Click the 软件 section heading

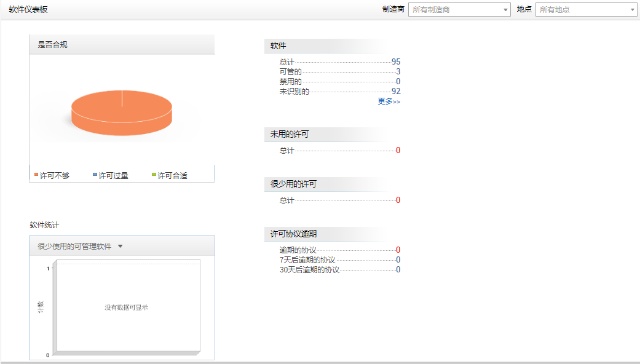tap(279, 45)
